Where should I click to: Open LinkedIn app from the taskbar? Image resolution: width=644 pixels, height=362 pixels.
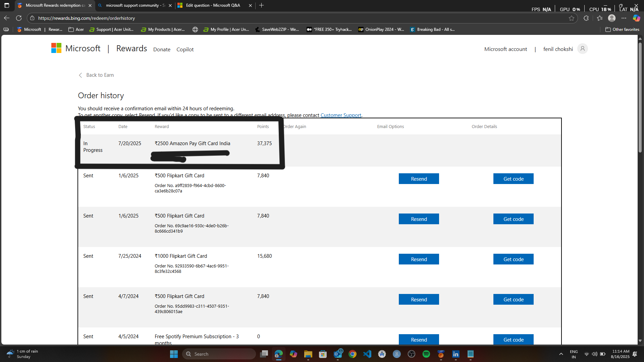tap(455, 354)
